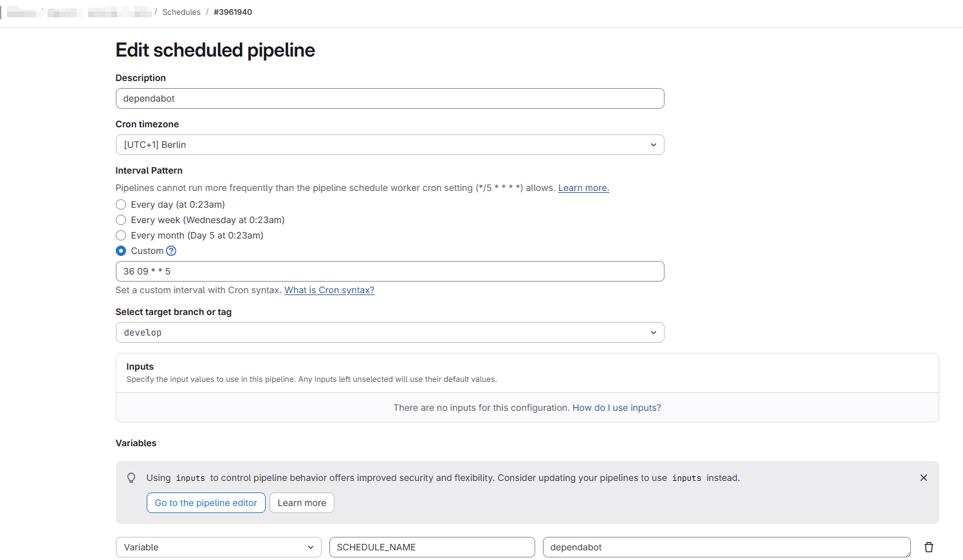Select the Every month interval option
Screen dimensions: 963x560
pyautogui.click(x=121, y=235)
